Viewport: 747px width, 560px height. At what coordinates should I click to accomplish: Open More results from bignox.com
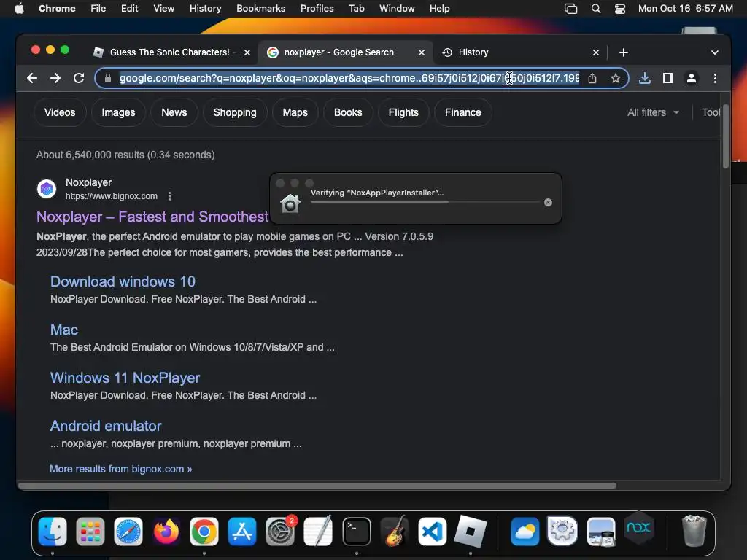121,469
